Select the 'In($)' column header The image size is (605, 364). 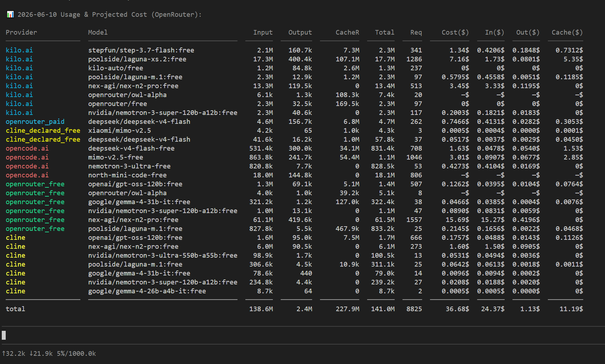click(x=494, y=32)
